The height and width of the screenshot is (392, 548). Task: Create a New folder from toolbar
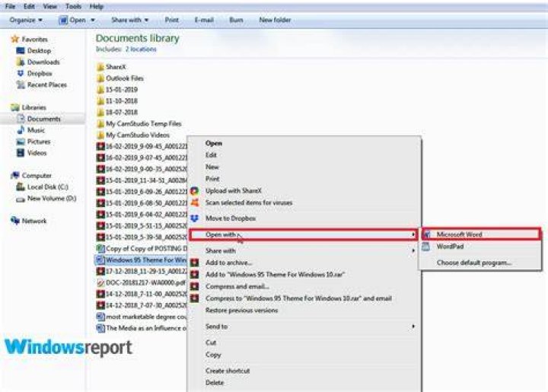click(275, 21)
